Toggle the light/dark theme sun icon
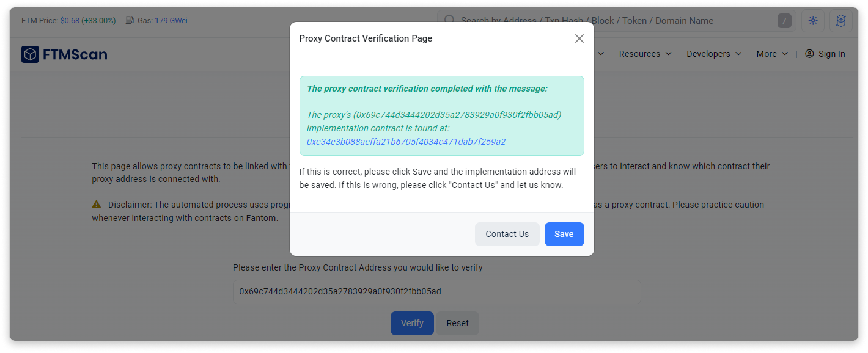The image size is (868, 353). coord(813,20)
